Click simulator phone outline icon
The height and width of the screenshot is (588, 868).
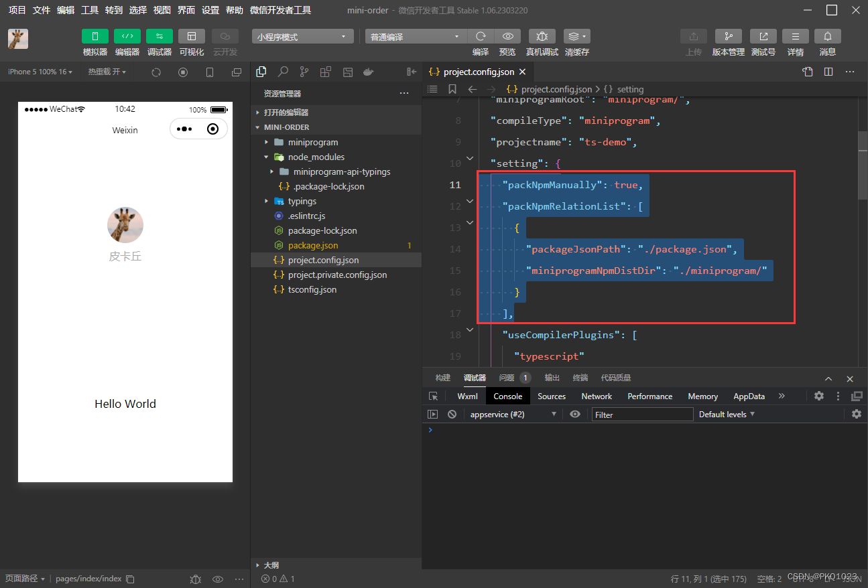[210, 72]
